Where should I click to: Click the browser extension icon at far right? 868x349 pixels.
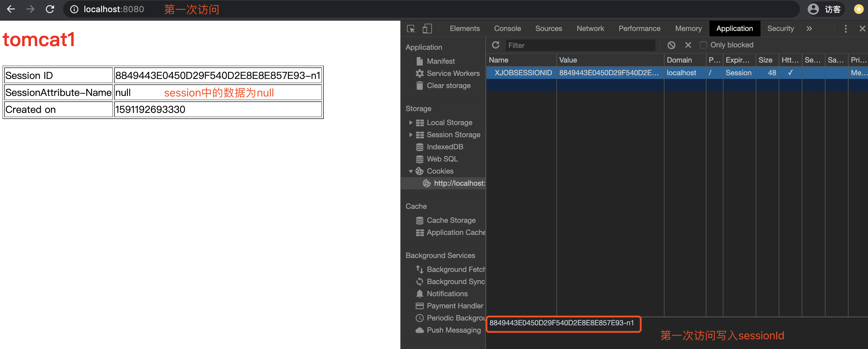point(858,9)
